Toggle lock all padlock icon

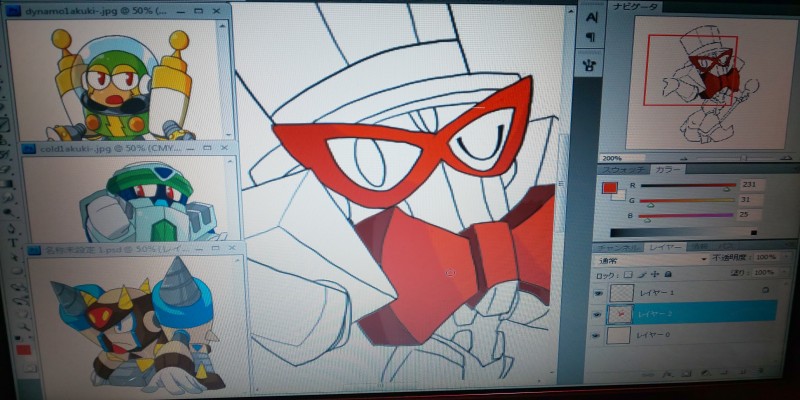point(668,274)
